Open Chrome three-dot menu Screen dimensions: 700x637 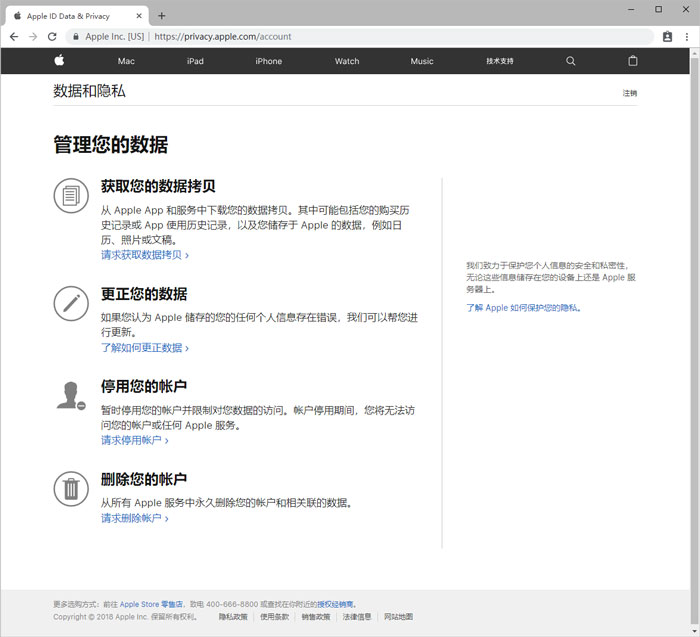pyautogui.click(x=687, y=37)
